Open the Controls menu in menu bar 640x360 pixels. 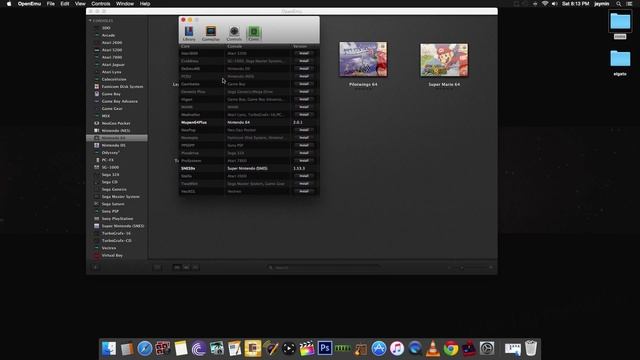[x=100, y=4]
